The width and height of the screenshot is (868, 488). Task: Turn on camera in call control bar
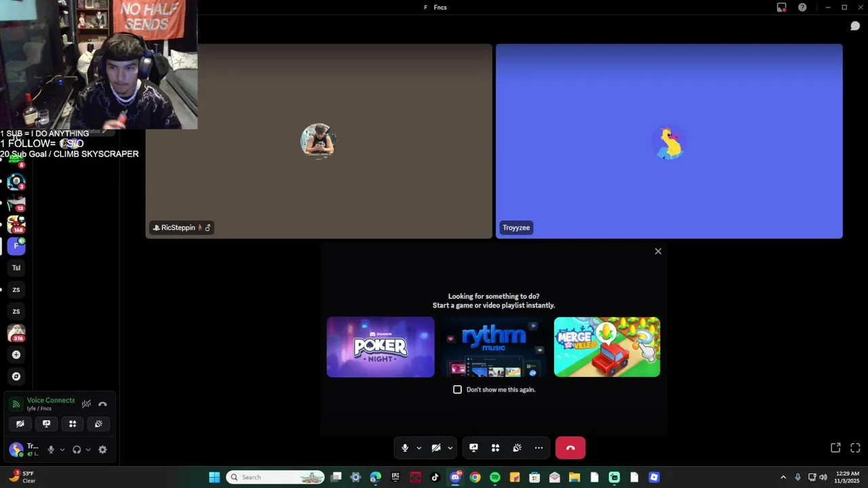[436, 448]
